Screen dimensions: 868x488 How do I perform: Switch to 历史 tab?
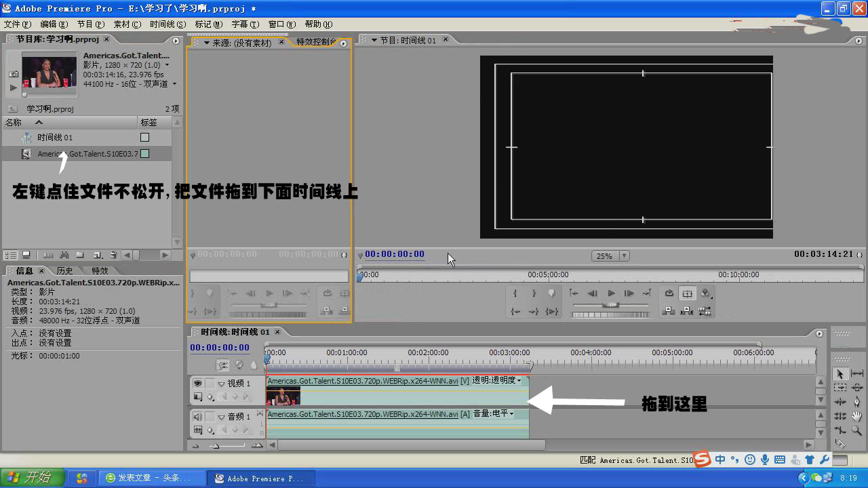click(x=64, y=270)
